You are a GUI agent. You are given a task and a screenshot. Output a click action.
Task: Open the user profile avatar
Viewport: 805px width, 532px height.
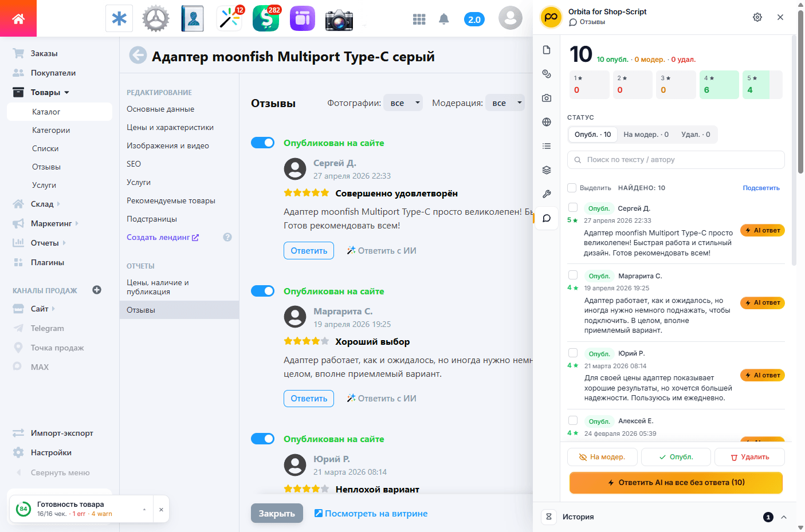pos(511,18)
